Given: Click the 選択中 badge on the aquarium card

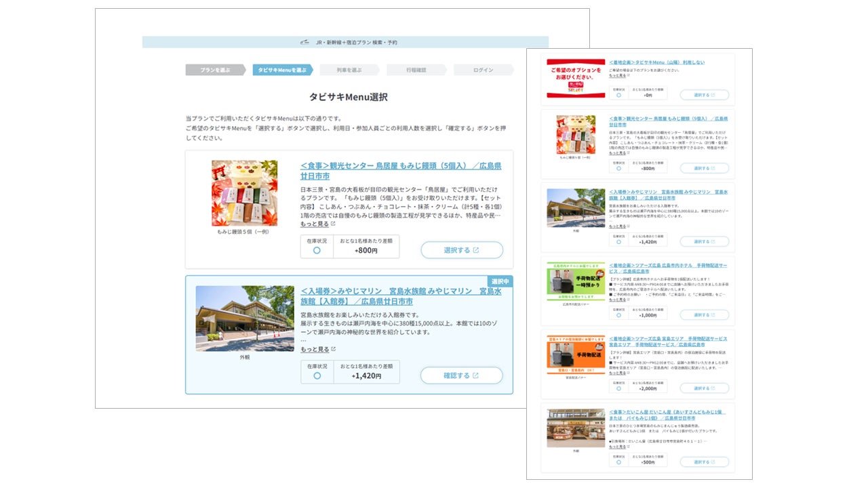Looking at the screenshot, I should coord(500,281).
